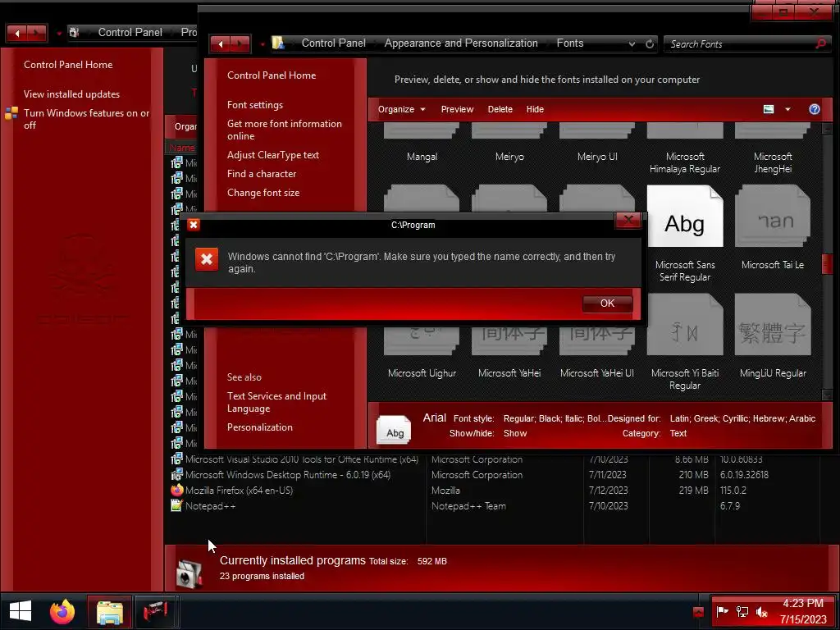Click Delete in the Fonts toolbar
The height and width of the screenshot is (630, 840).
coord(500,109)
